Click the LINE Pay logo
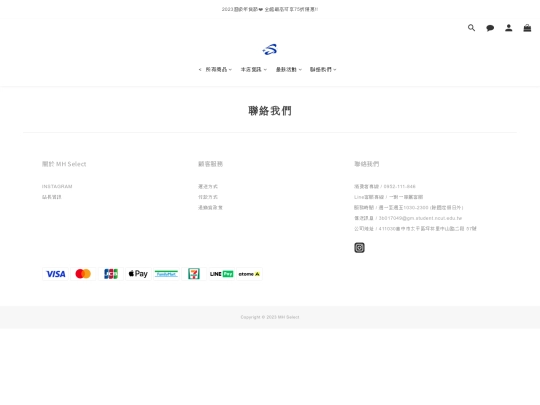 pyautogui.click(x=221, y=274)
